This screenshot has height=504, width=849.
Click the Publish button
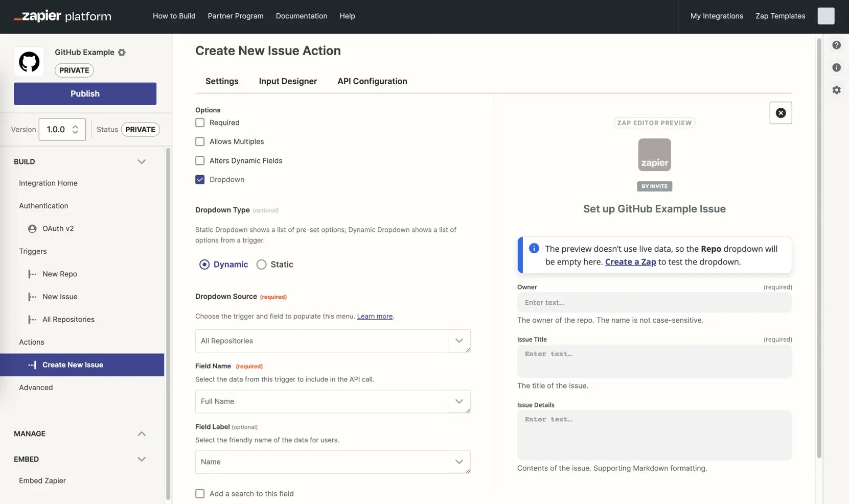click(85, 94)
